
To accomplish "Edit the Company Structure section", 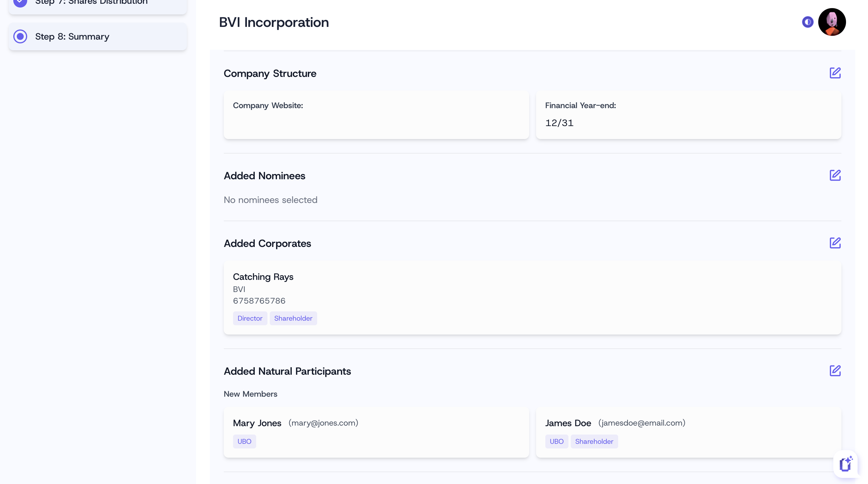I will pyautogui.click(x=835, y=73).
